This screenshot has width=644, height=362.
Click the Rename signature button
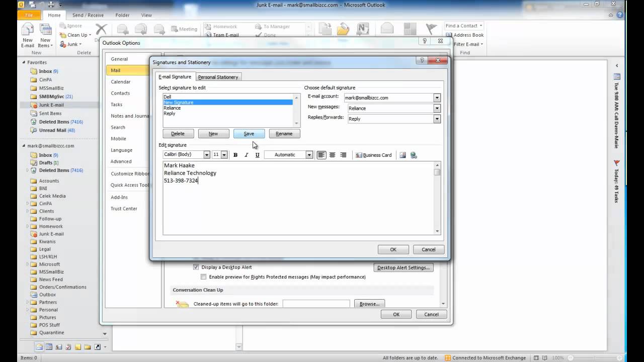(284, 134)
